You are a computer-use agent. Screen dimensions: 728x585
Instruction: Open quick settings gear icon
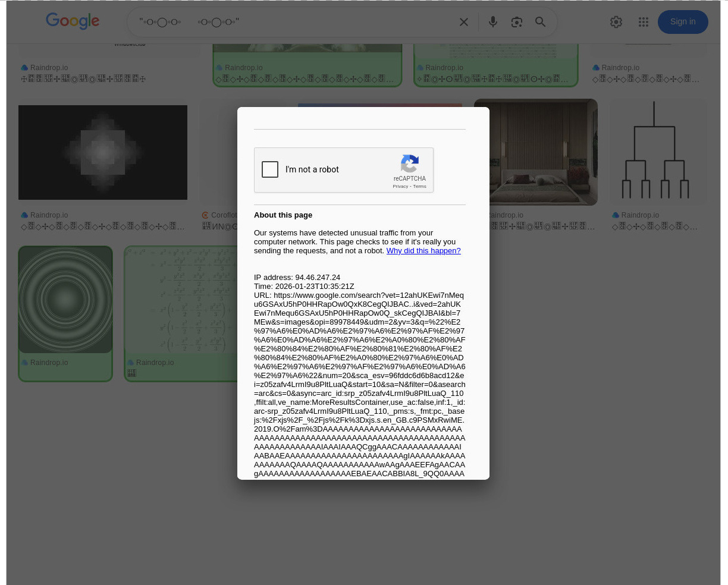(616, 22)
